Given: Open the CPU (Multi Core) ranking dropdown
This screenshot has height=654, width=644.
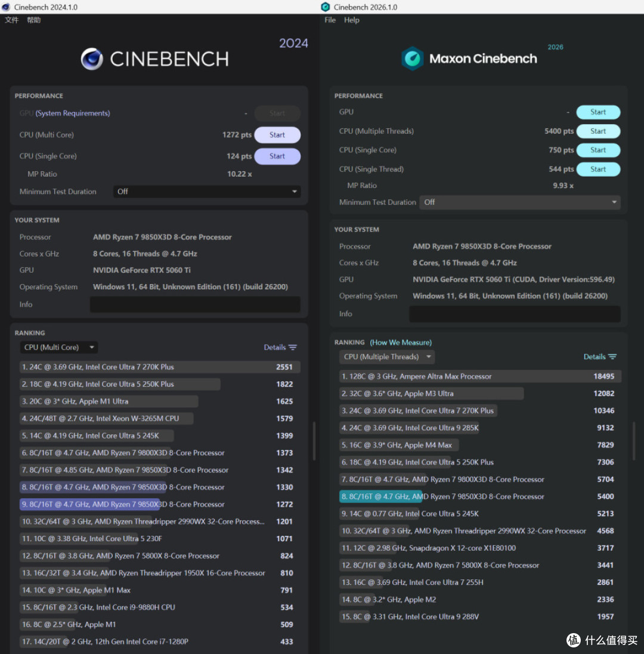Looking at the screenshot, I should coord(59,347).
